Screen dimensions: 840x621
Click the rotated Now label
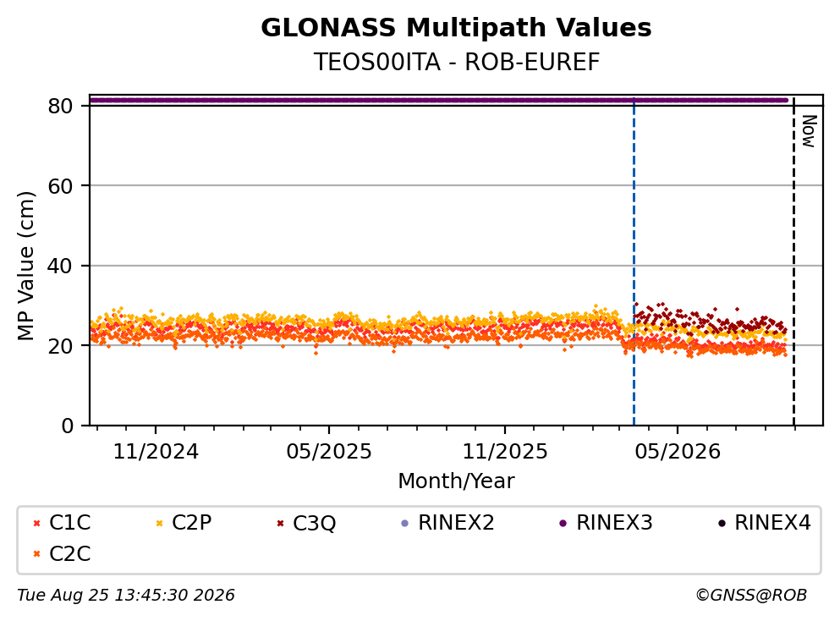[x=809, y=131]
